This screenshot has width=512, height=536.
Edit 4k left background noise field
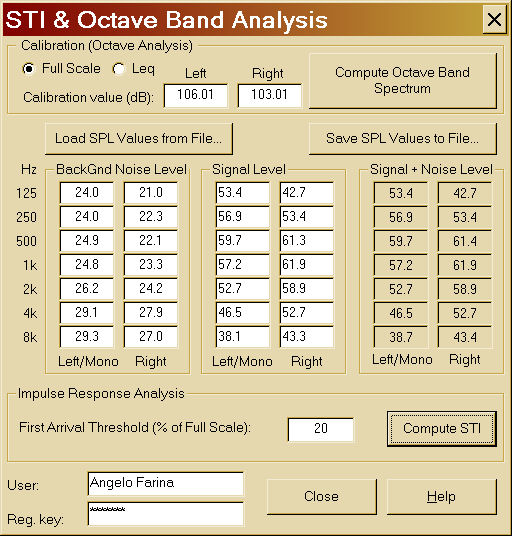(x=87, y=313)
